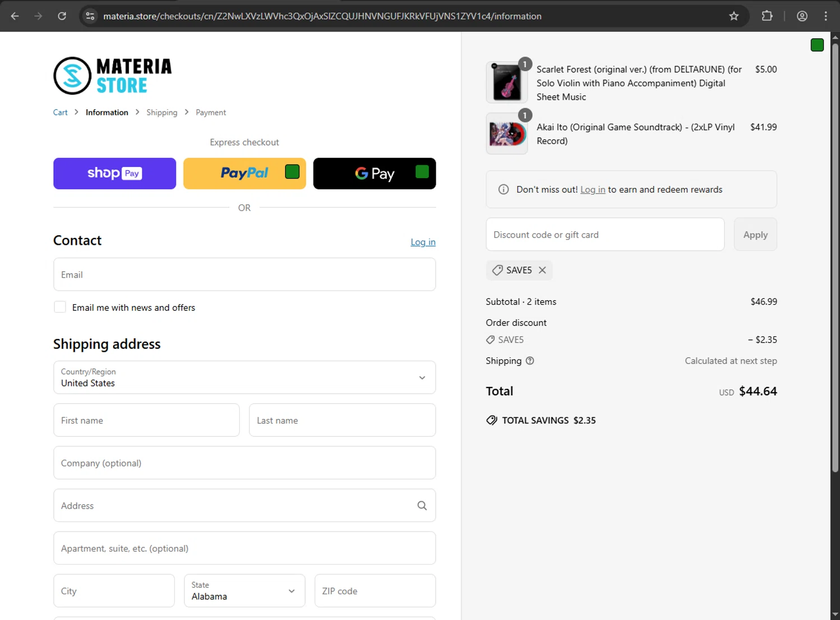Viewport: 840px width, 620px height.
Task: Focus the ZIP code field
Action: [375, 591]
